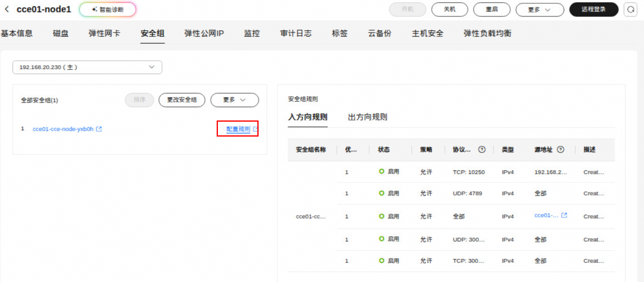Expand the 更多 dropdown in the top bar
Screen dimensions: 644x282
[540, 10]
